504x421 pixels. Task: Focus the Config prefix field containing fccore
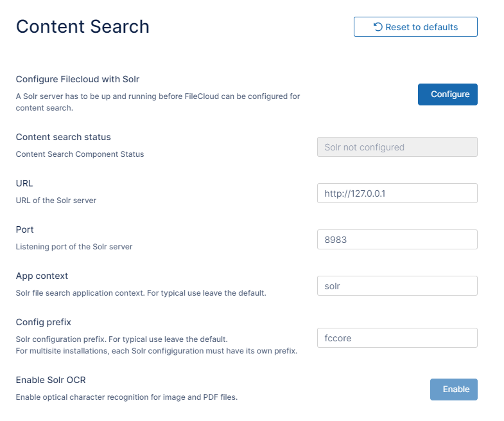[397, 338]
